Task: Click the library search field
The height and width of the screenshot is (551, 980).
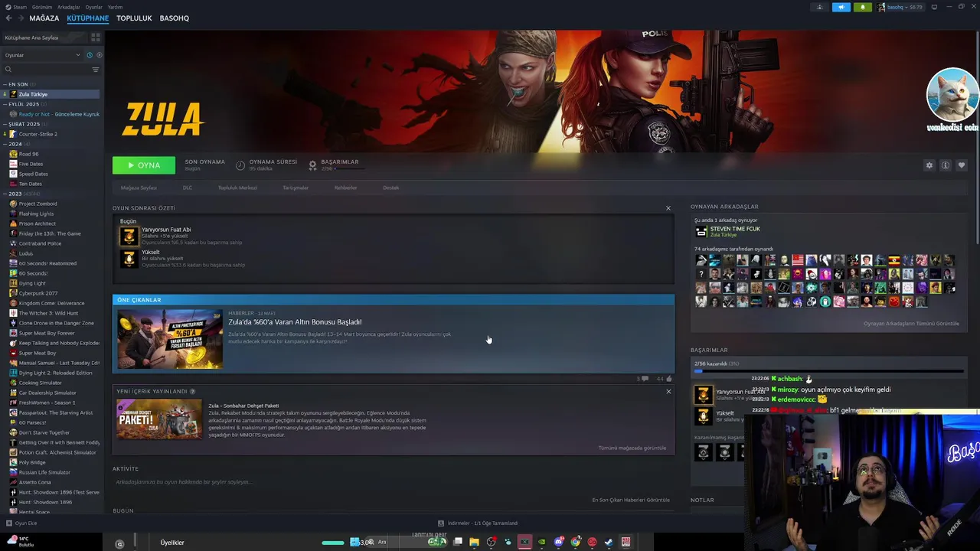Action: tap(46, 70)
